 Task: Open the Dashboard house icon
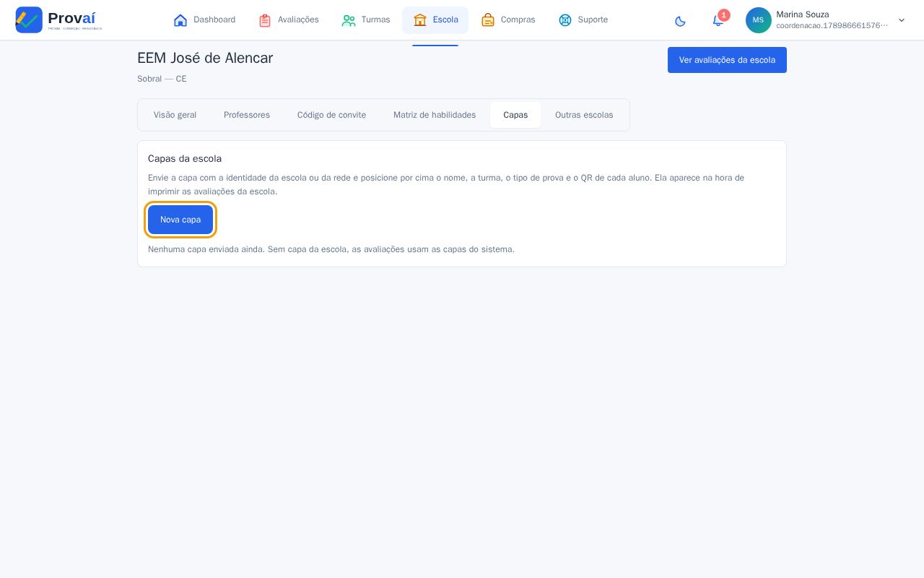click(180, 20)
